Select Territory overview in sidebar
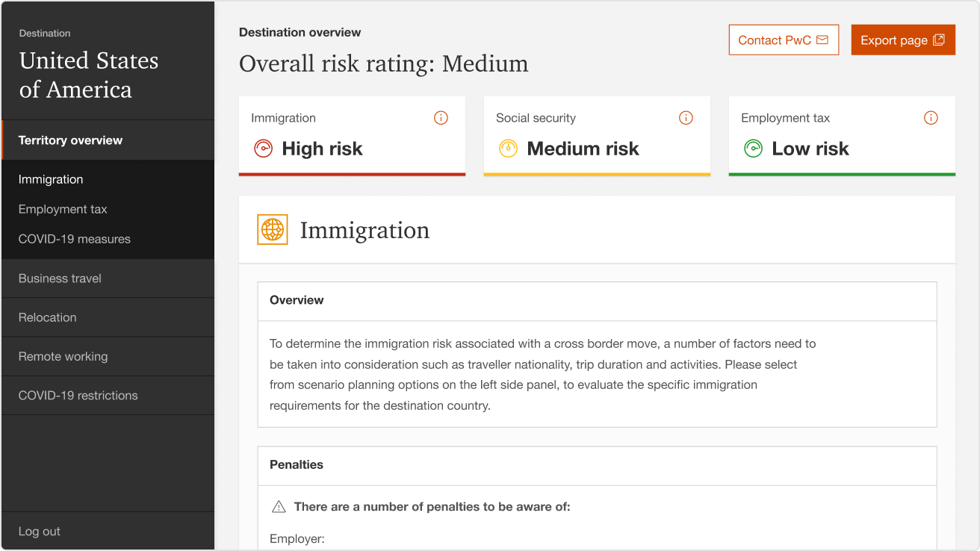Image resolution: width=980 pixels, height=551 pixels. [70, 140]
